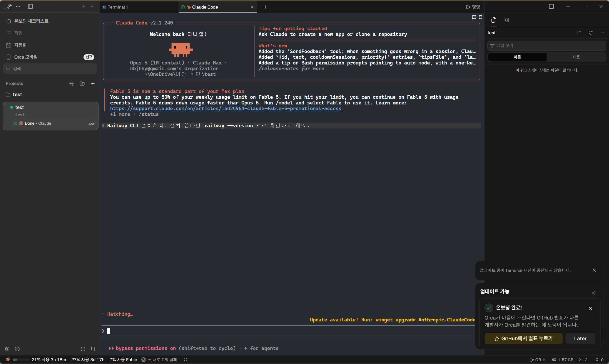Viewport: 609px width, 364px height.
Task: Switch to the Claude Code tab
Action: tap(218, 7)
